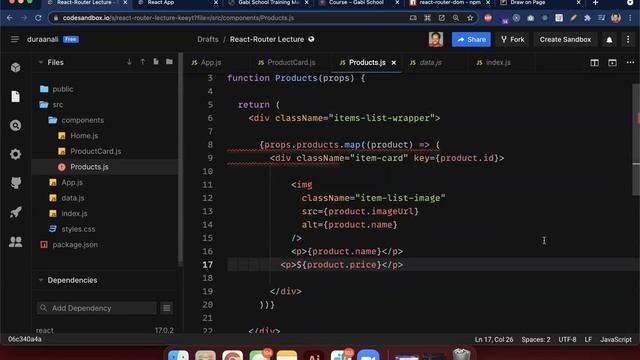Image resolution: width=640 pixels, height=360 pixels.
Task: Reload the browser page
Action: click(38, 18)
